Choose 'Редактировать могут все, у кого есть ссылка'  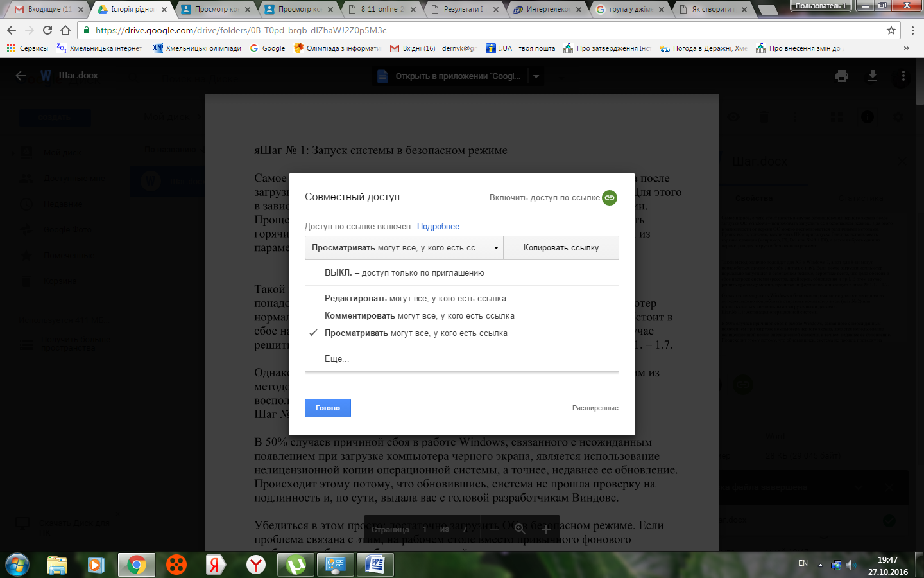pos(462,299)
